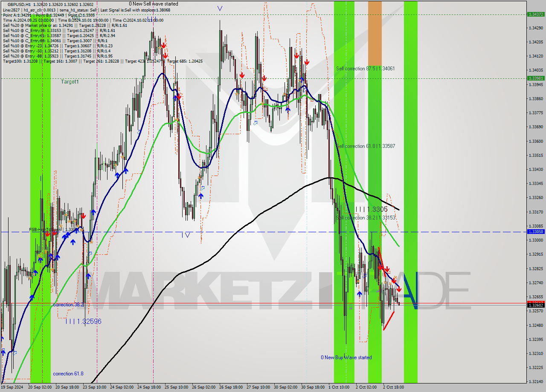This screenshot has width=546, height=392.
Task: Click the '23 Sep 10:00' time label
Action: click(94, 387)
